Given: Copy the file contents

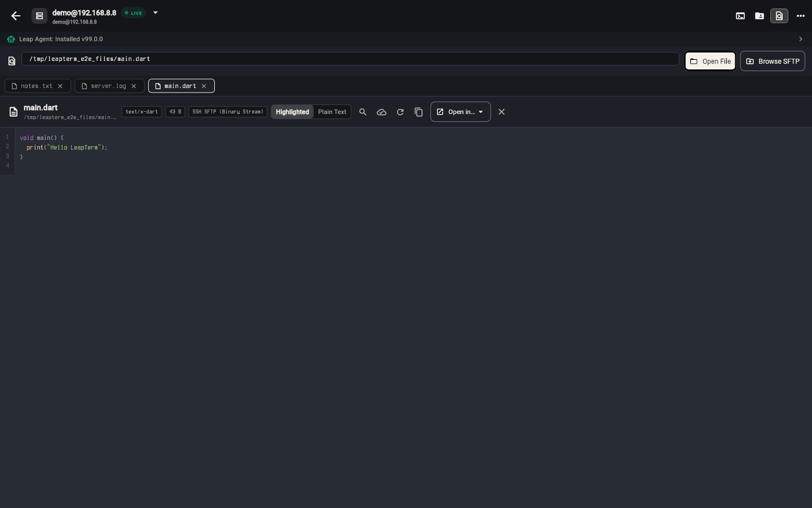Looking at the screenshot, I should tap(418, 112).
